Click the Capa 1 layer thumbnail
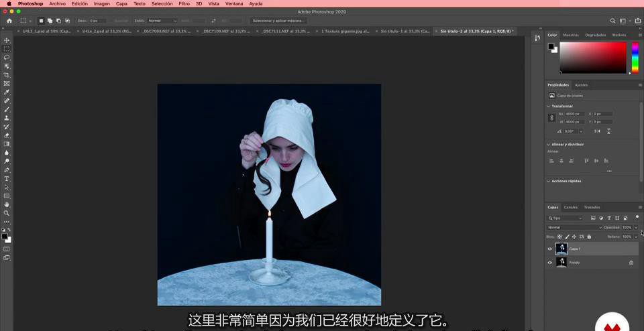 coord(561,249)
